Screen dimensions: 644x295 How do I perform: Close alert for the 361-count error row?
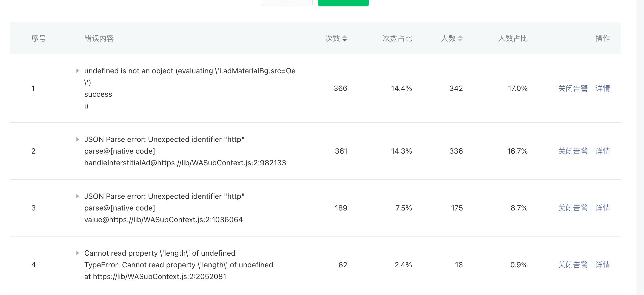click(573, 151)
